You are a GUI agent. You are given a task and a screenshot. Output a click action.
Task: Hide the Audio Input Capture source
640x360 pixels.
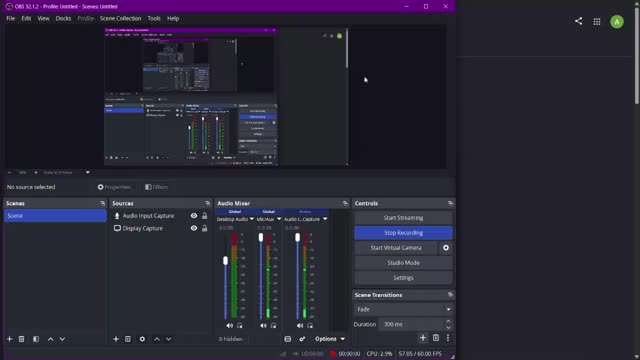coord(194,216)
